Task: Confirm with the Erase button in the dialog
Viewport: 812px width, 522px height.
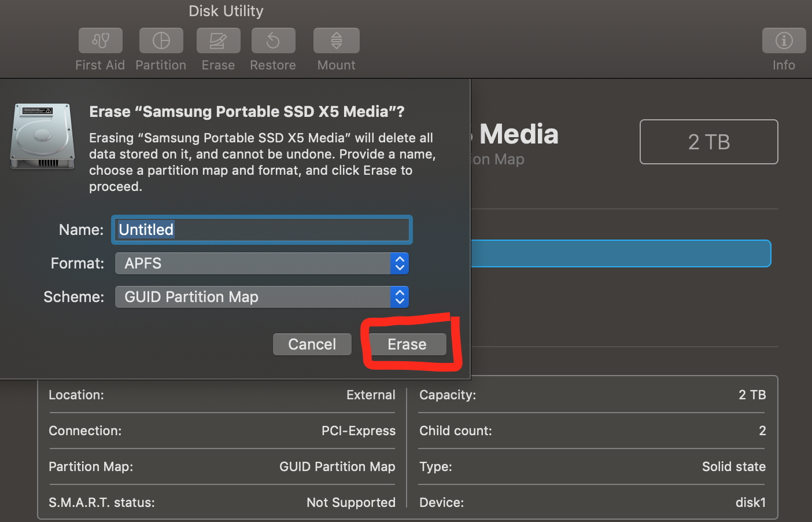Action: point(407,344)
